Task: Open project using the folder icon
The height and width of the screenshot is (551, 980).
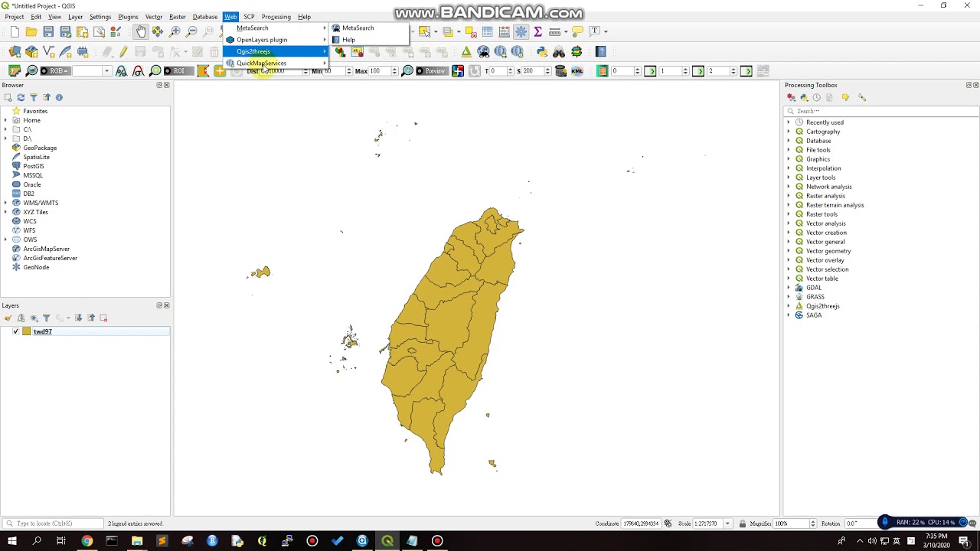Action: 31,31
